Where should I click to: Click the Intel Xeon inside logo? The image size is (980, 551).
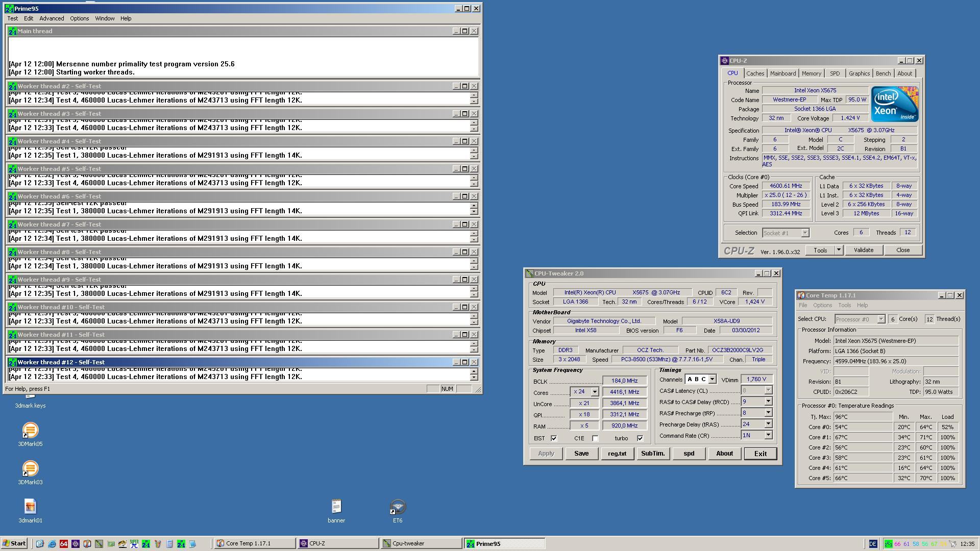pos(894,104)
